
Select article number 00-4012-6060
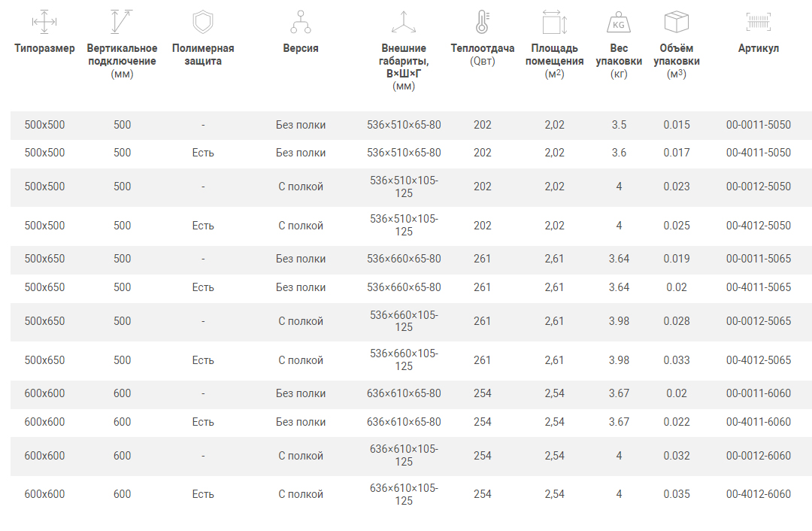point(759,494)
